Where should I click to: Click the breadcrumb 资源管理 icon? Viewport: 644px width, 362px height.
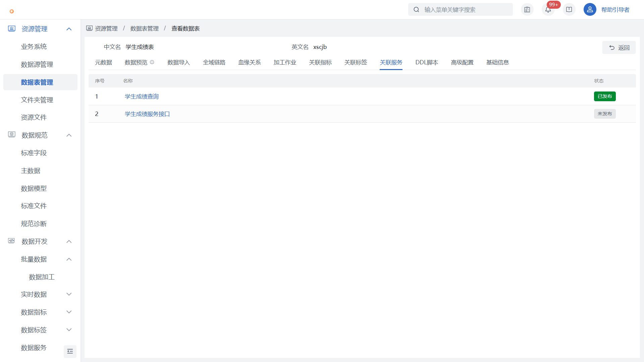(89, 28)
